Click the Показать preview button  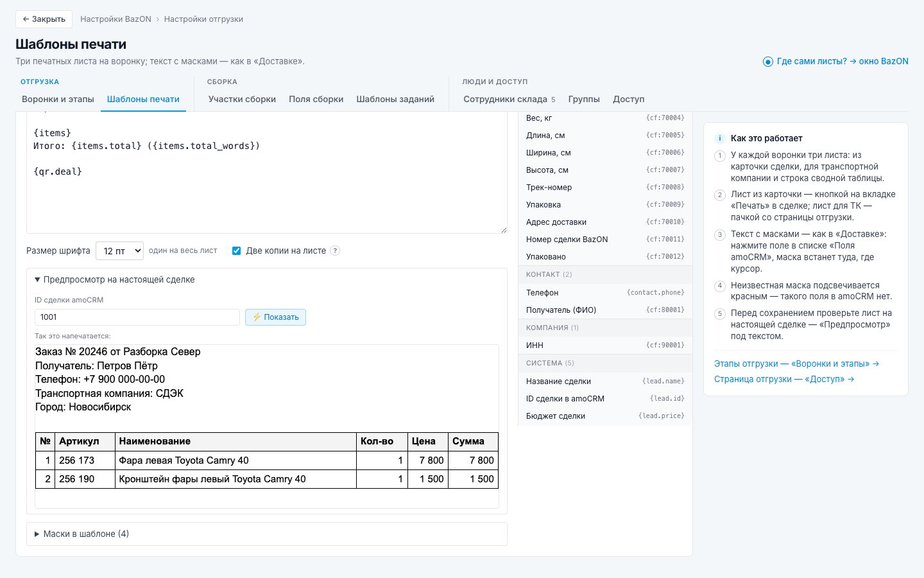[x=275, y=317]
